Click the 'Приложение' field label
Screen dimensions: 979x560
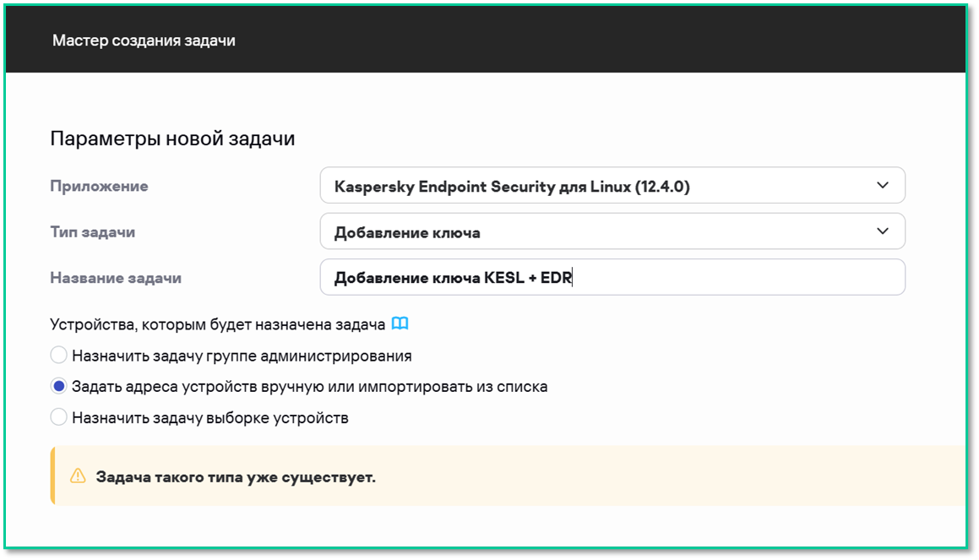[x=100, y=186]
